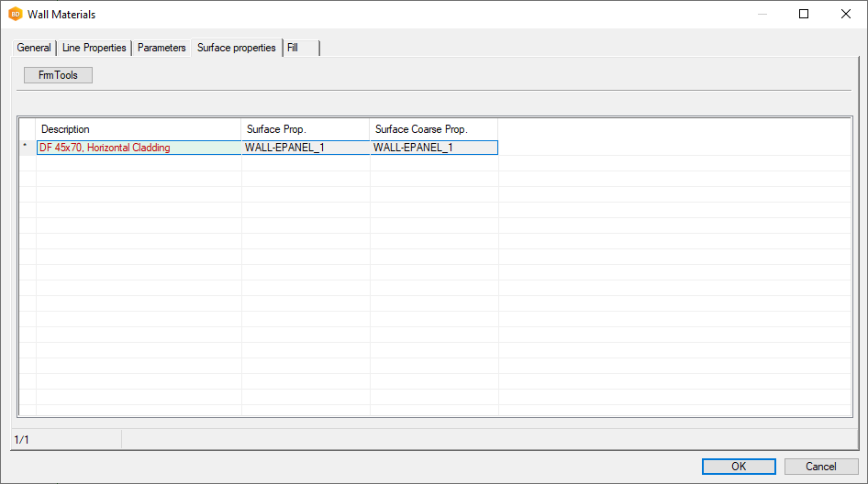Select the DF 45x70, Horizontal Cladding cell

pyautogui.click(x=138, y=148)
